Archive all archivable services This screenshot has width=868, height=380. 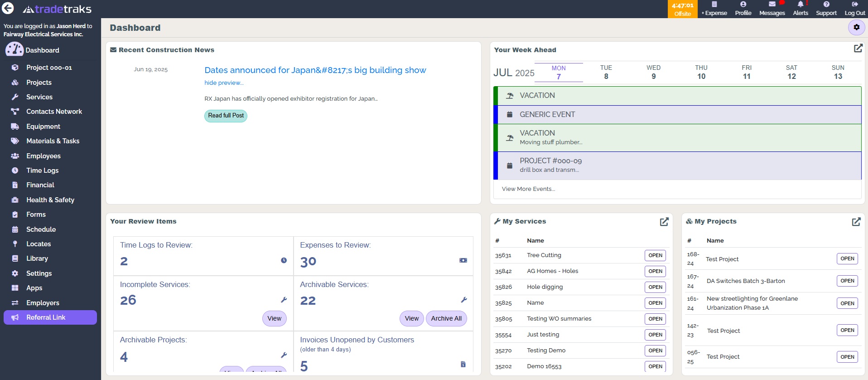click(446, 319)
